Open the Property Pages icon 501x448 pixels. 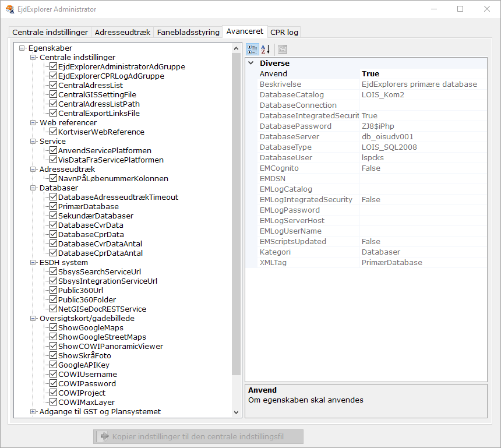click(x=282, y=50)
